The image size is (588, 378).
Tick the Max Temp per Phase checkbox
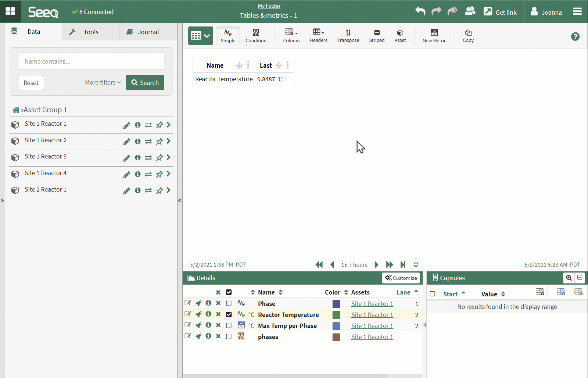[229, 325]
